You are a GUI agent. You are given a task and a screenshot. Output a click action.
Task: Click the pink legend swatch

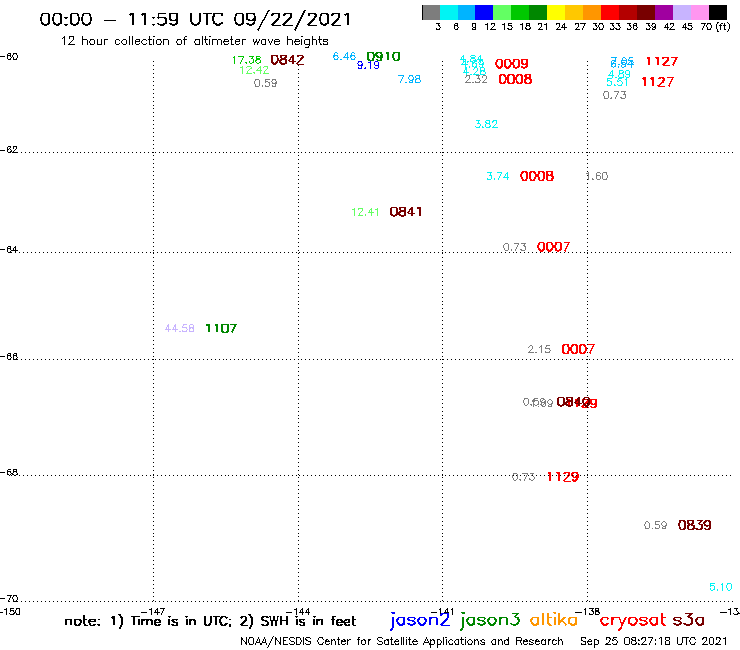tap(699, 12)
